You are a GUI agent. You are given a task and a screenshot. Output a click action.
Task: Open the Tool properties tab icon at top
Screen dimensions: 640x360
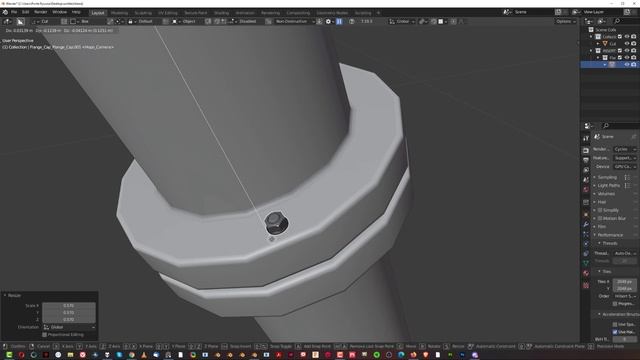click(x=586, y=138)
